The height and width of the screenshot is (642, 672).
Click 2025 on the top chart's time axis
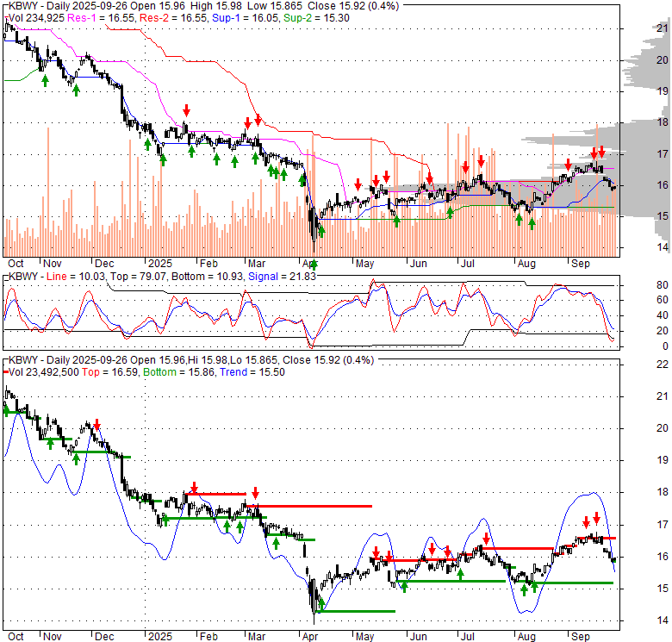click(160, 264)
